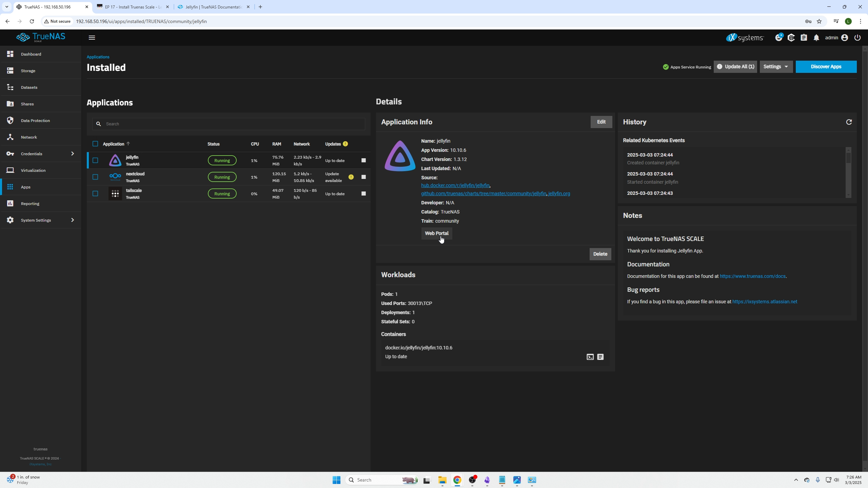Check the nextcloud row checkbox
Viewport: 868px width, 488px height.
tap(95, 177)
